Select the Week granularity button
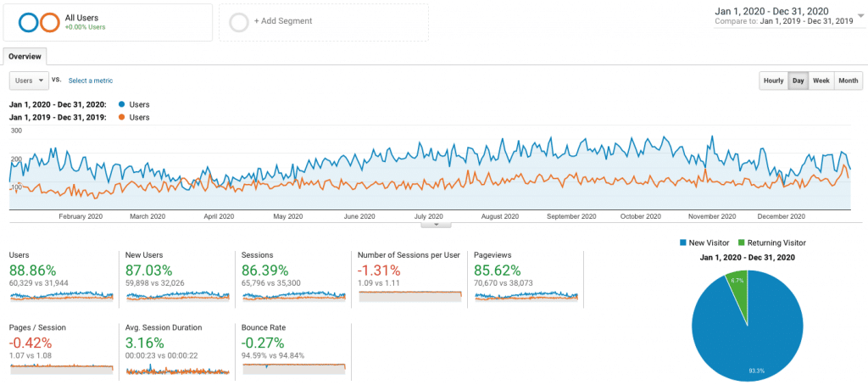868x385 pixels. (821, 81)
